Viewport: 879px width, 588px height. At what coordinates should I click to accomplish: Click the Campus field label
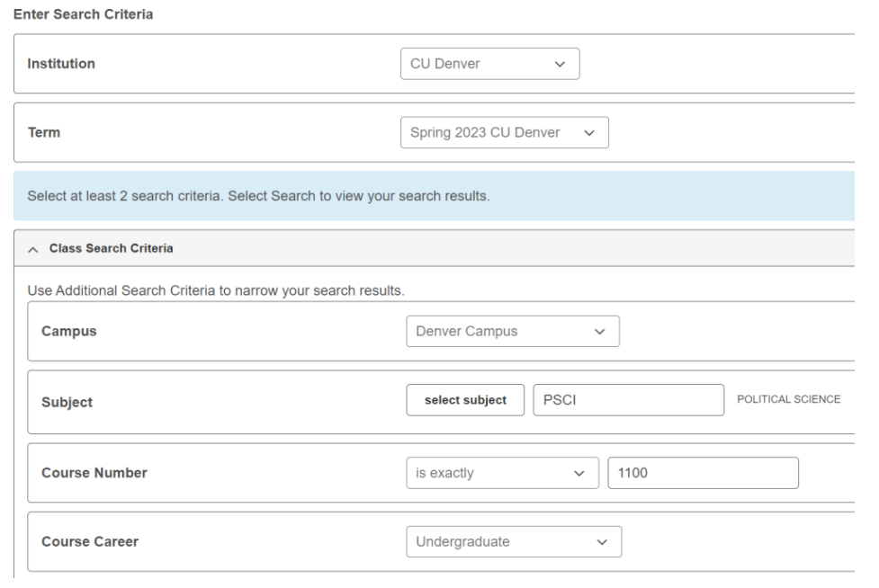68,330
